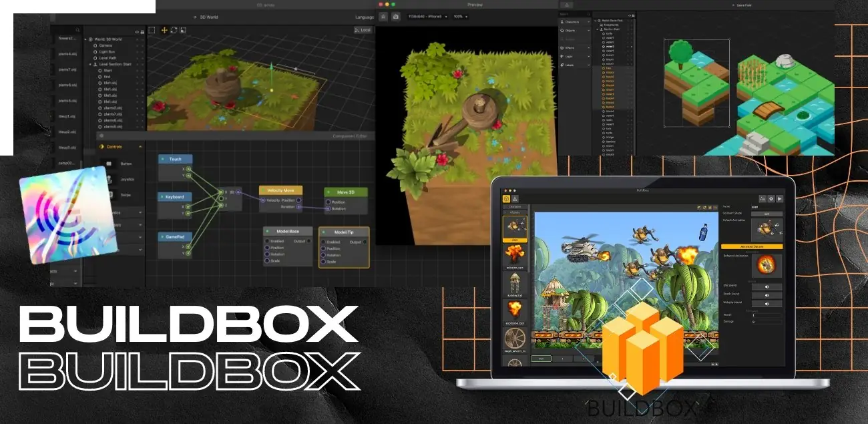Click the Edit button for Collision Shape

point(767,214)
